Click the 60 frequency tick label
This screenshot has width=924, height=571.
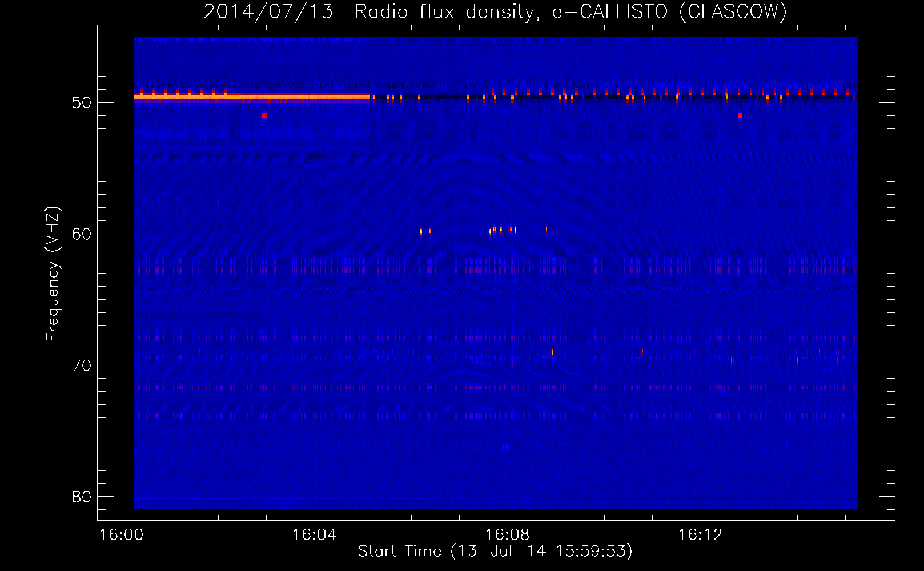82,234
